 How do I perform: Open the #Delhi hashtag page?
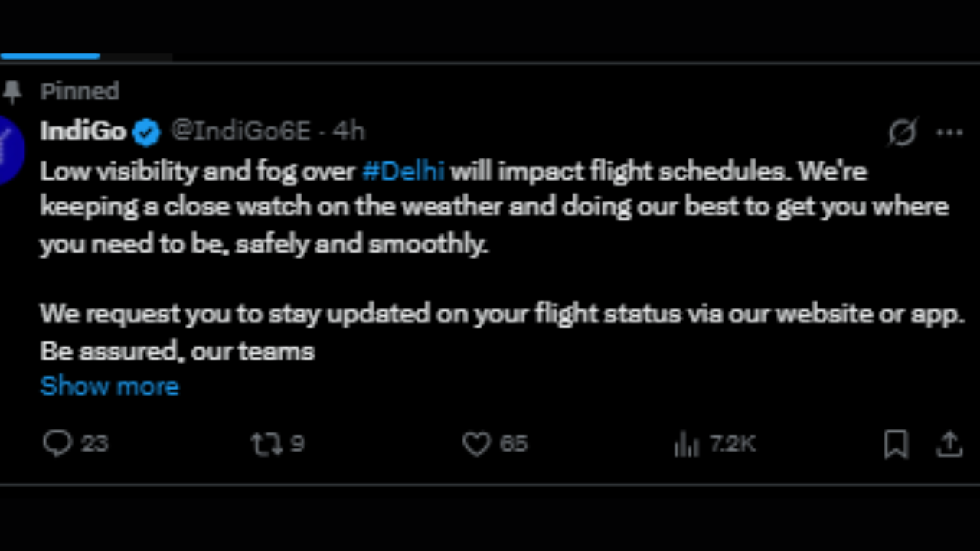point(403,171)
